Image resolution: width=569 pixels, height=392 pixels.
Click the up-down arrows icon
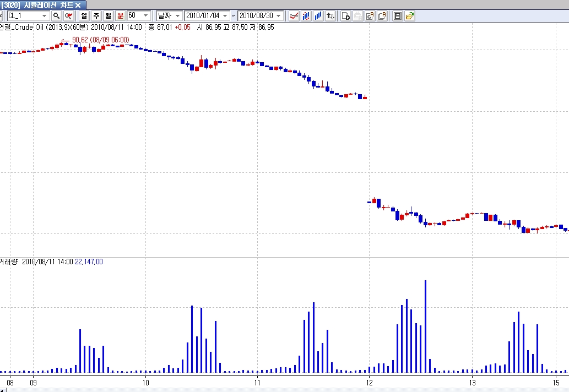pyautogui.click(x=330, y=16)
